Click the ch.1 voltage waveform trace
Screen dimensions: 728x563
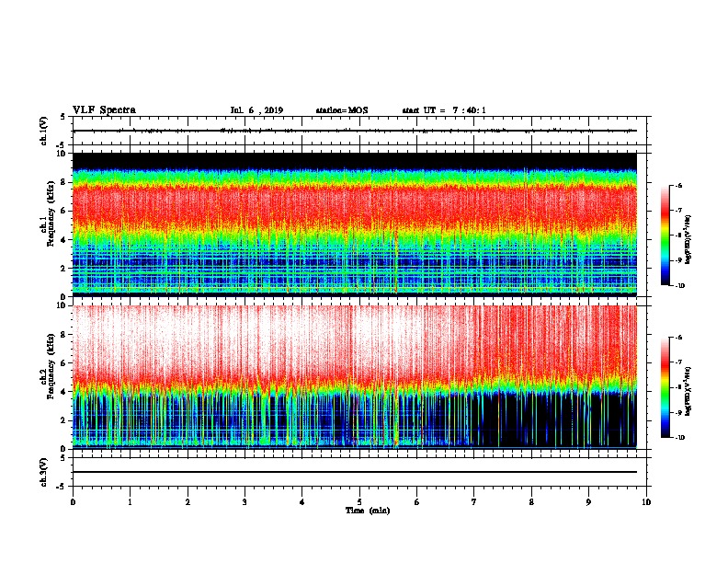pyautogui.click(x=355, y=131)
